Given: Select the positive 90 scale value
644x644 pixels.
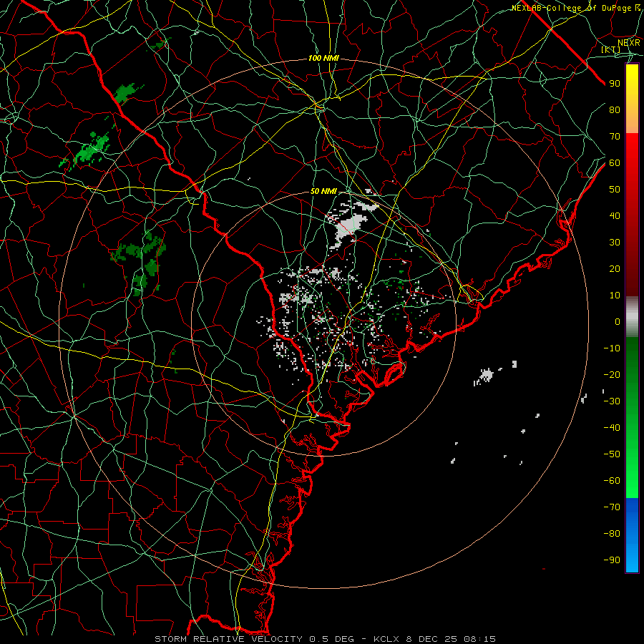Looking at the screenshot, I should 615,84.
